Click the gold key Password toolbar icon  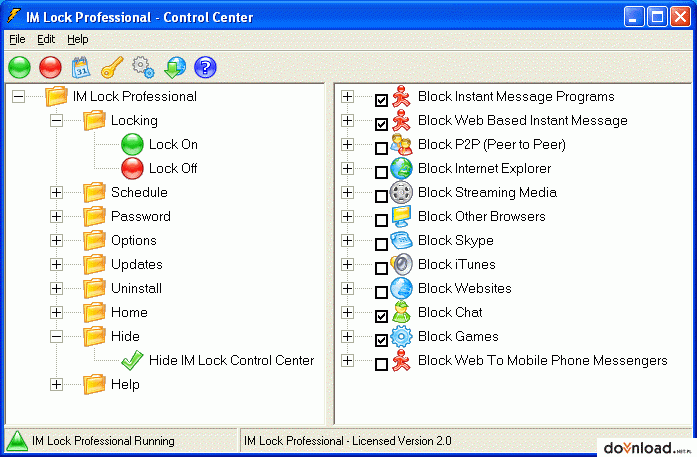(x=112, y=68)
